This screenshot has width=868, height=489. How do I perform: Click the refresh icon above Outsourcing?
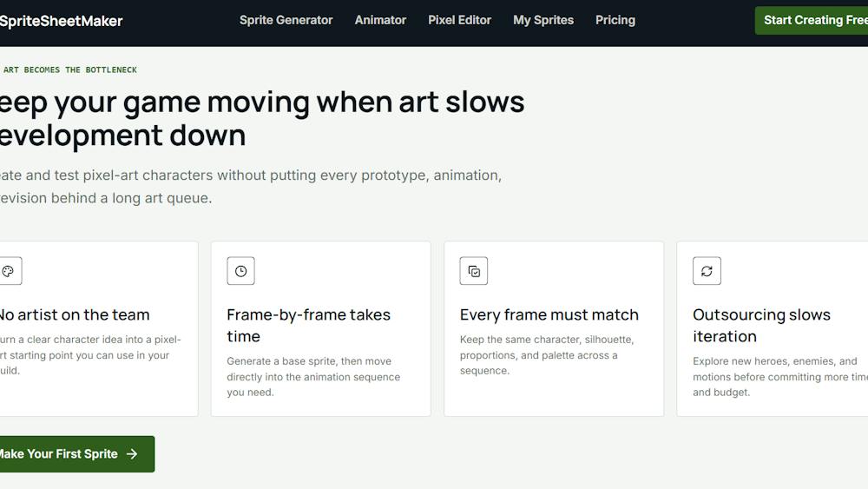[x=707, y=271]
